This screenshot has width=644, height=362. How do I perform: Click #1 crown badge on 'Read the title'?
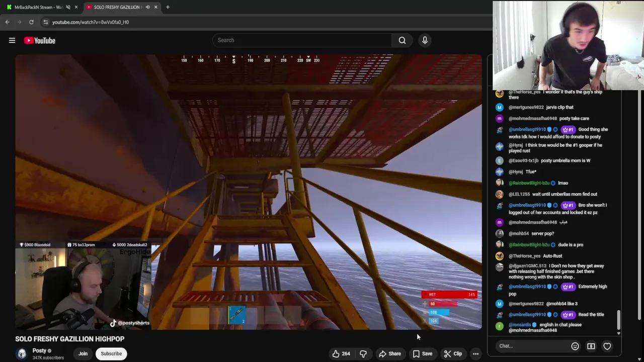tap(568, 315)
